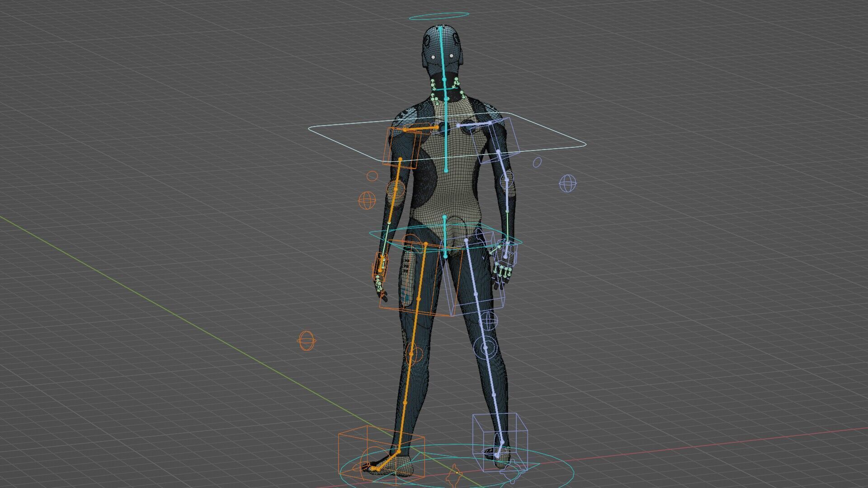Select the lavender foot IK box control
This screenshot has height=488, width=868.
tap(500, 442)
